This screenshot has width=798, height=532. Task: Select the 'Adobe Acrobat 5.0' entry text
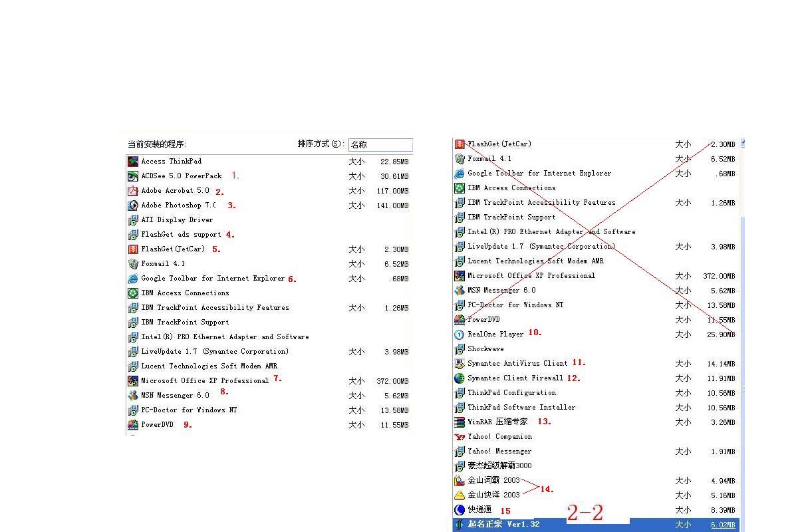[175, 190]
